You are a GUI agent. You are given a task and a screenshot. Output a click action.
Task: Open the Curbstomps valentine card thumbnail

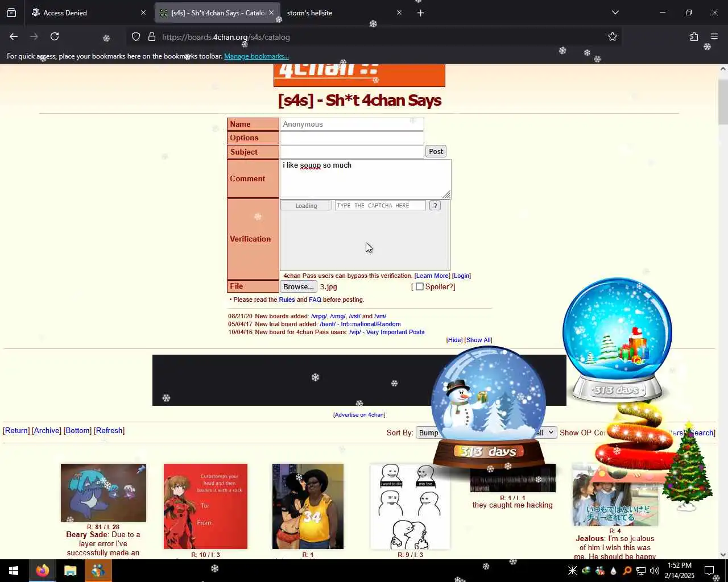(x=205, y=506)
